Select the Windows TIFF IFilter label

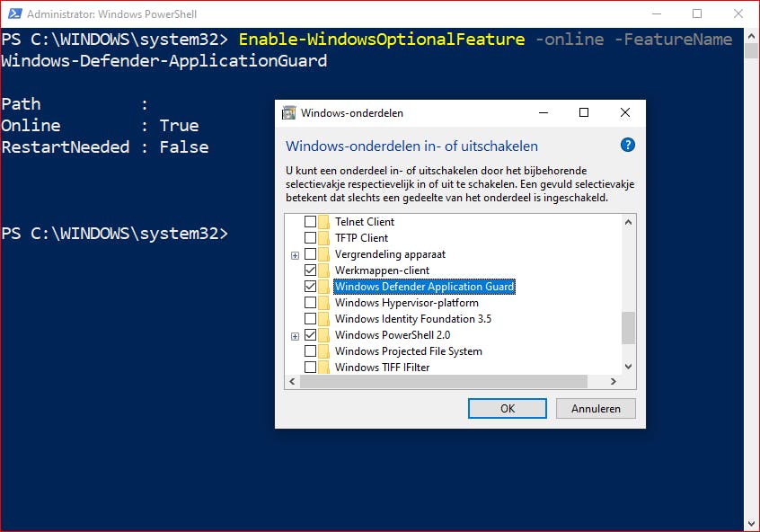(x=383, y=368)
